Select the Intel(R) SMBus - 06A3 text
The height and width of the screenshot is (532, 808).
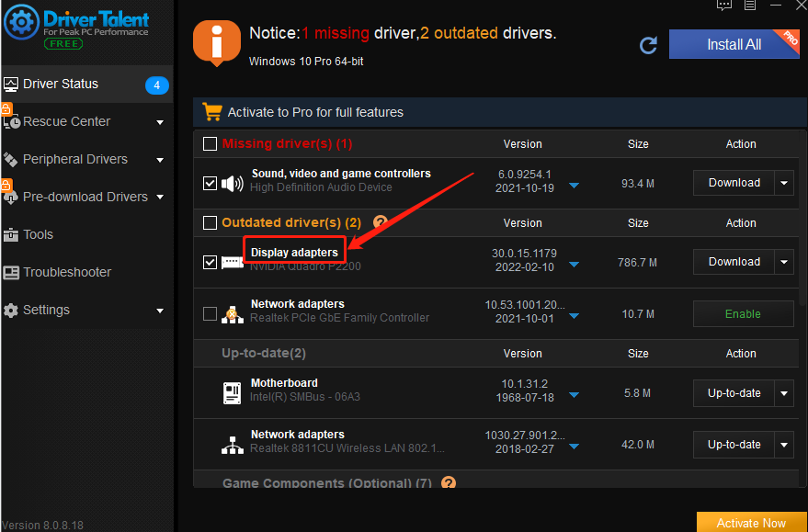(305, 397)
